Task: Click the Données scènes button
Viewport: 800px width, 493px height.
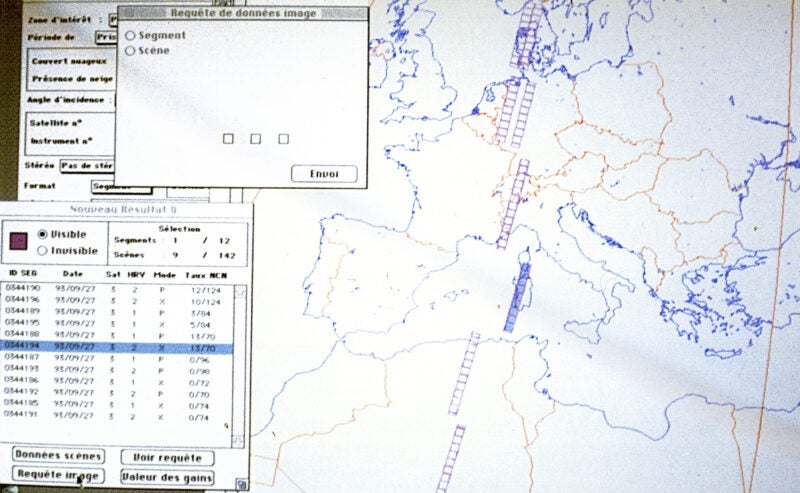Action: point(58,455)
